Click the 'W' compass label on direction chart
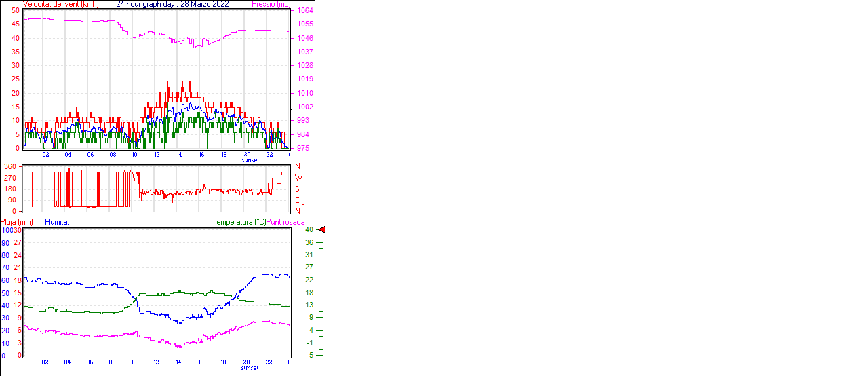The height and width of the screenshot is (376, 868). pos(298,178)
